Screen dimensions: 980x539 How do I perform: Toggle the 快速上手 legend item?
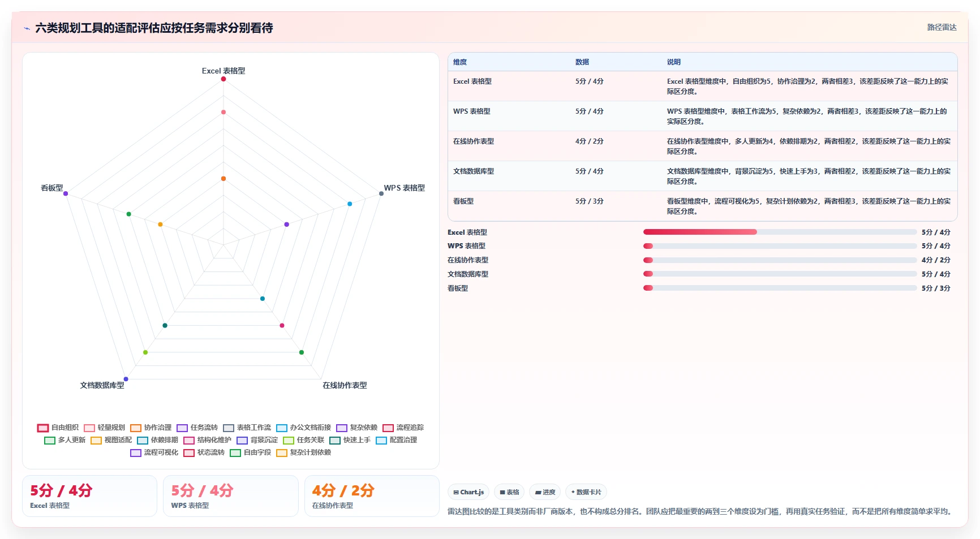pos(350,440)
